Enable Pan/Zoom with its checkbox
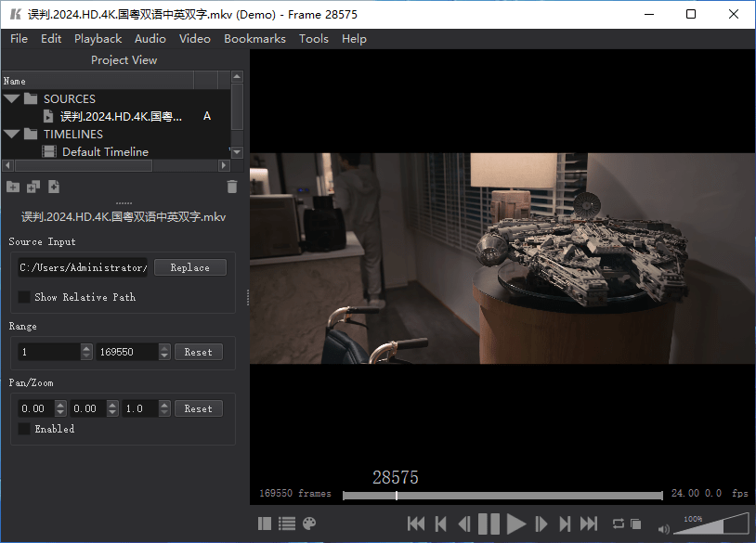The image size is (756, 543). pos(23,429)
